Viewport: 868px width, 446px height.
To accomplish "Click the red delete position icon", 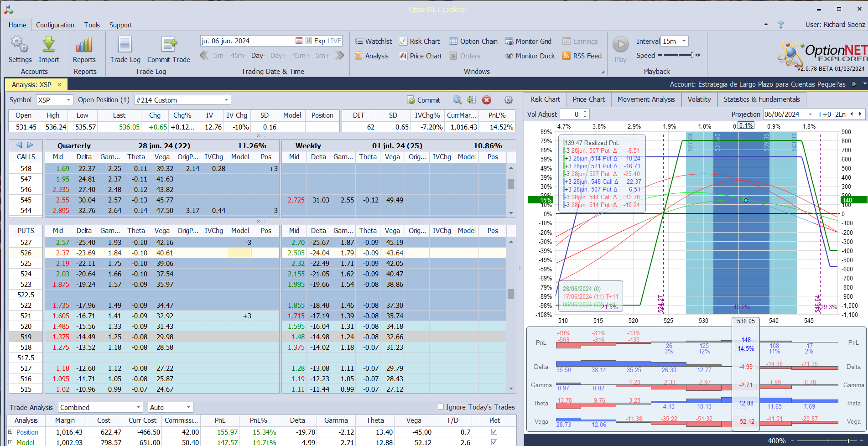I will point(487,100).
